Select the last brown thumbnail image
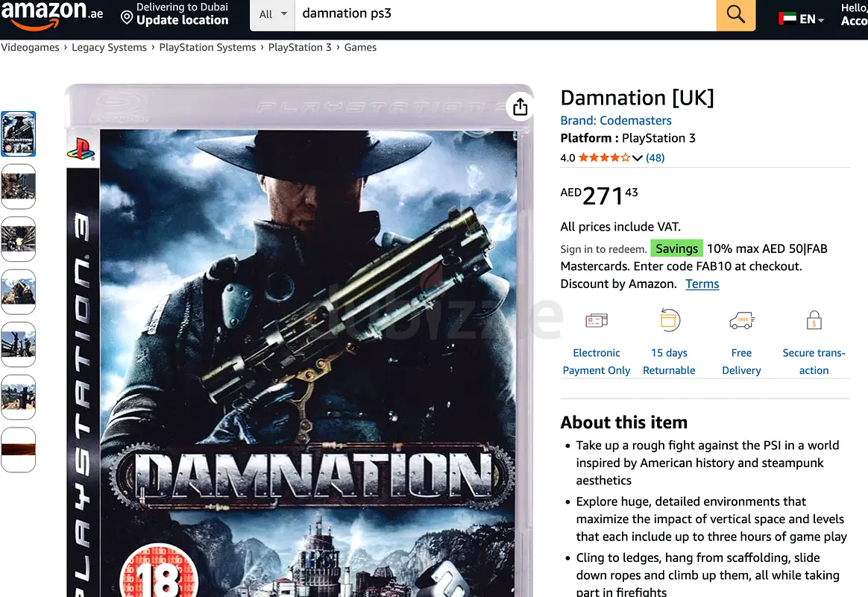868x597 pixels. [18, 450]
